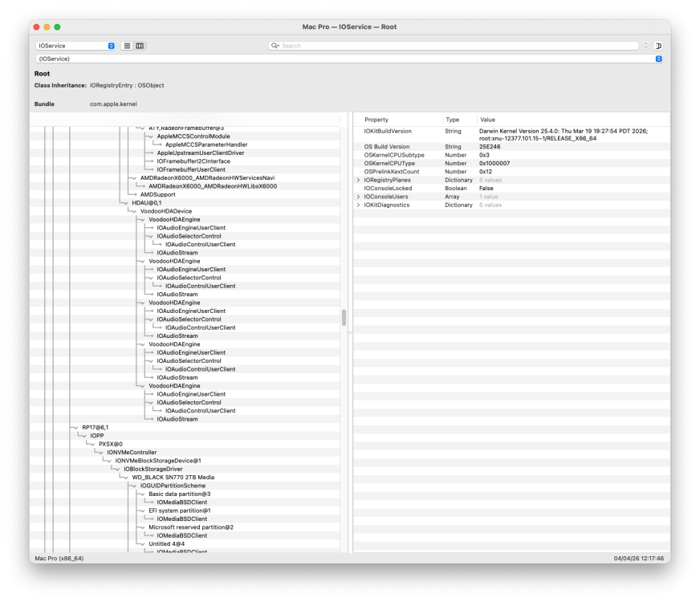Select the OS Build Version property row
This screenshot has height=602, width=700.
coord(511,147)
